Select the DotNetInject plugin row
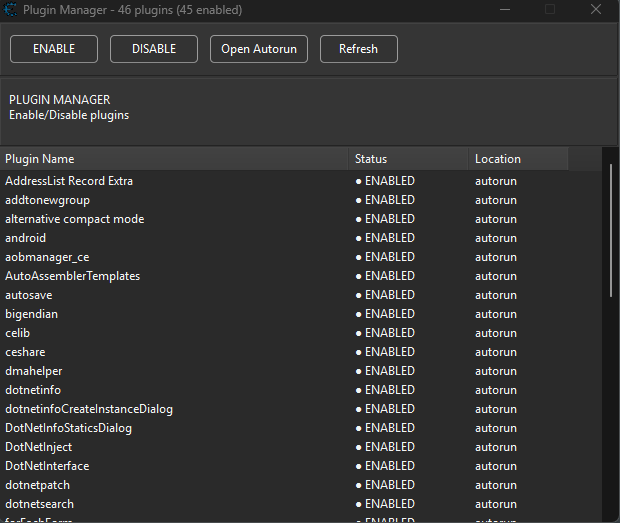Screen dimensions: 620x523 301,447
